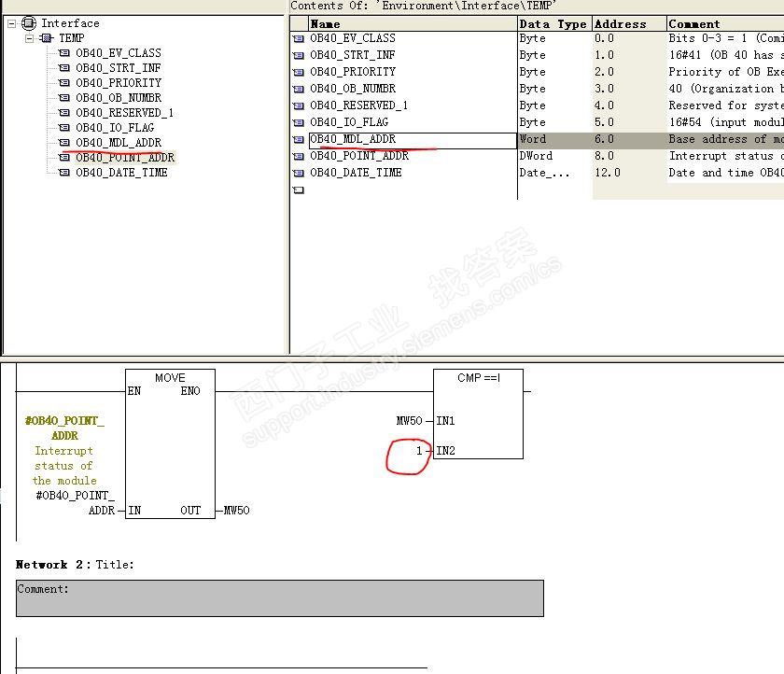Select OB40_IO_FLAG in the interface tree
This screenshot has height=674, width=784.
pyautogui.click(x=115, y=128)
